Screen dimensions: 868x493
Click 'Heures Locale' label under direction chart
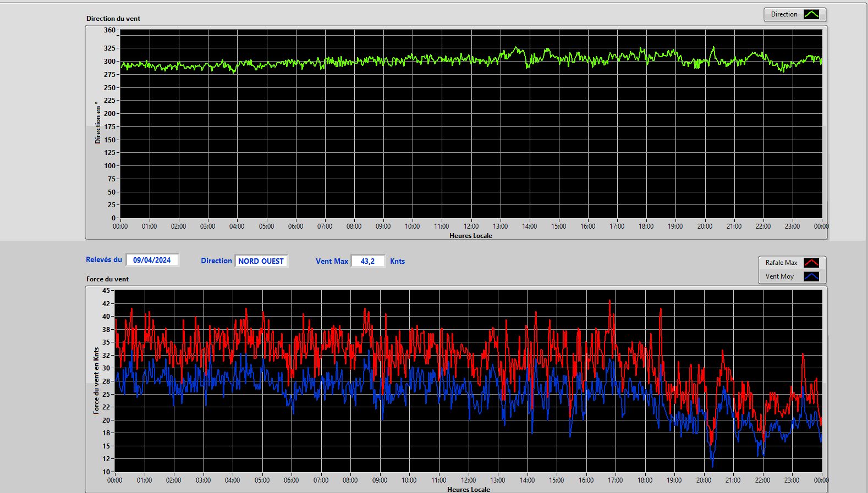coord(471,235)
